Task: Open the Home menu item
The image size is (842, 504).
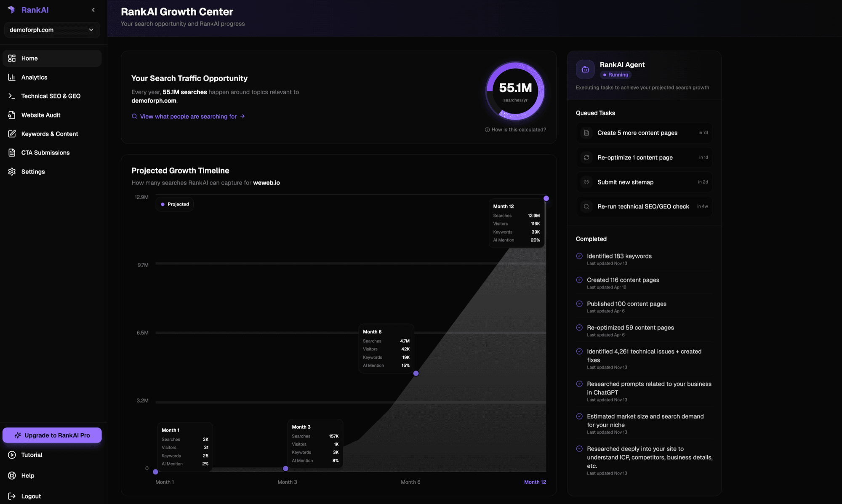Action: (x=52, y=58)
